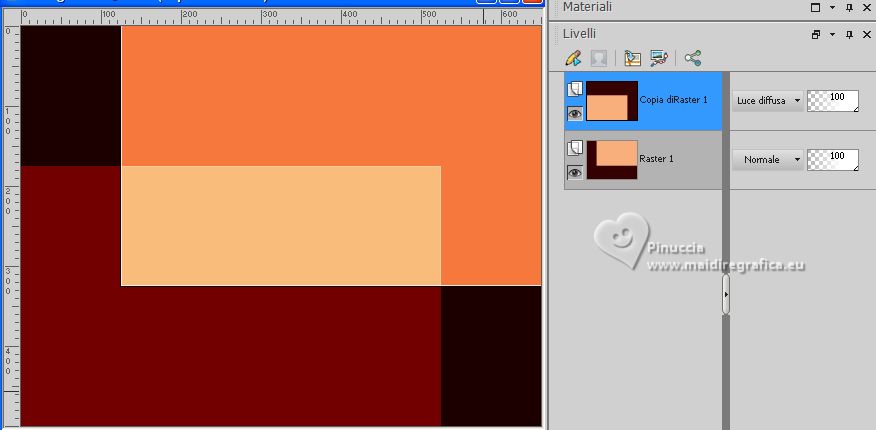Open the Livelli panel options arrow
876x430 pixels.
click(x=832, y=35)
